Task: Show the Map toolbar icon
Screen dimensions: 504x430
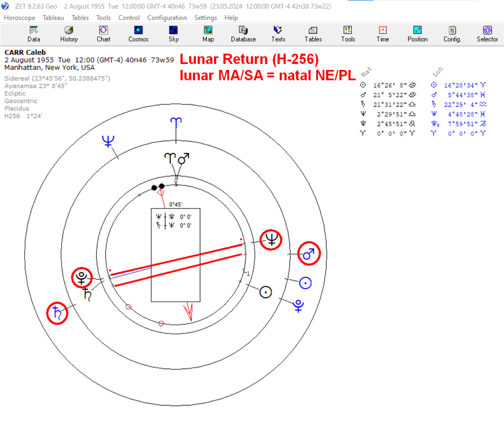Action: pos(208,34)
